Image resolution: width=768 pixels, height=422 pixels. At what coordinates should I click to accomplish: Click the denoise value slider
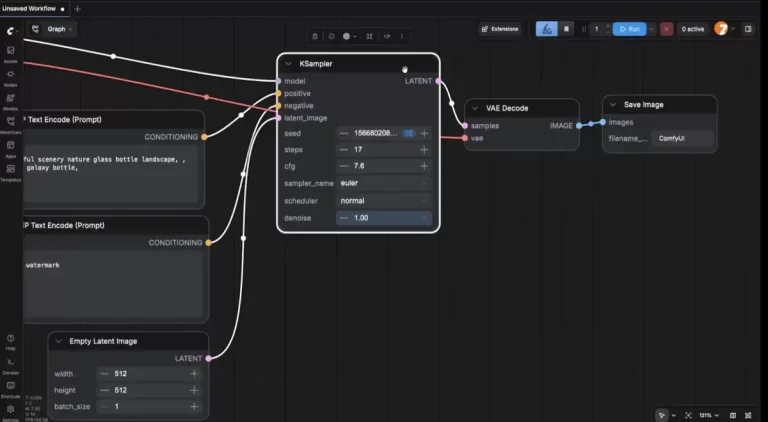(x=384, y=218)
